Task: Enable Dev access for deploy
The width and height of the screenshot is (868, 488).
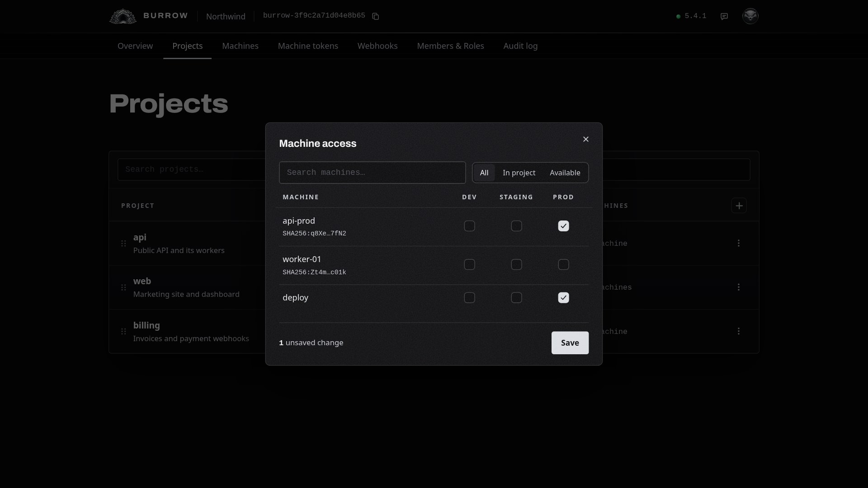Action: coord(469,298)
